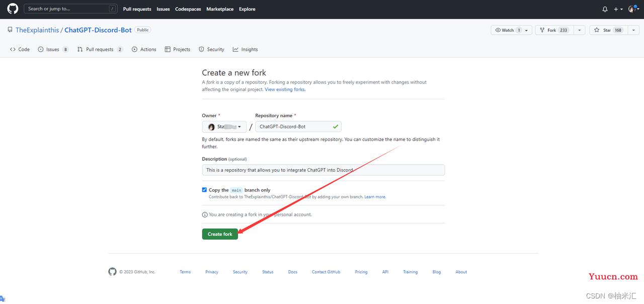This screenshot has width=644, height=304.
Task: Click the Fork 233 button
Action: tap(553, 30)
